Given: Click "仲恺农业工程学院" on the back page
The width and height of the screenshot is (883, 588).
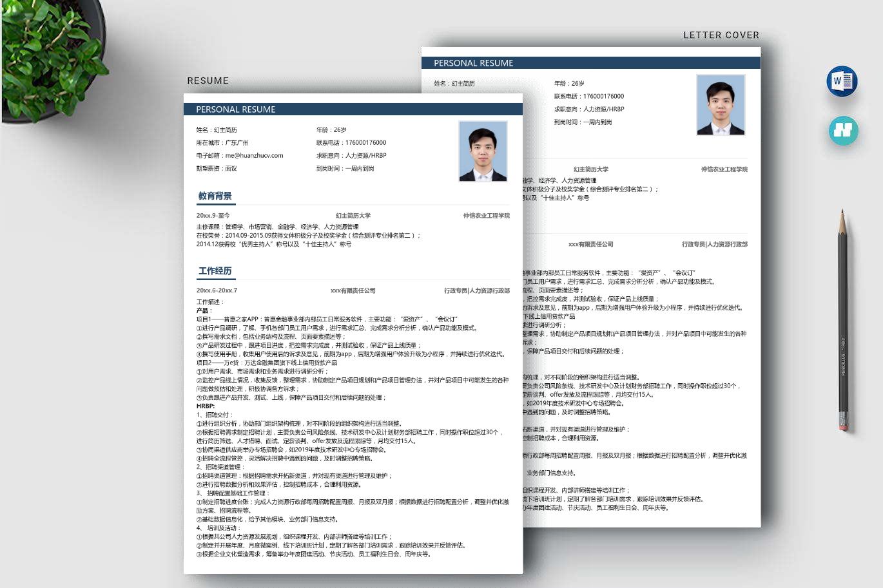Looking at the screenshot, I should pos(724,169).
